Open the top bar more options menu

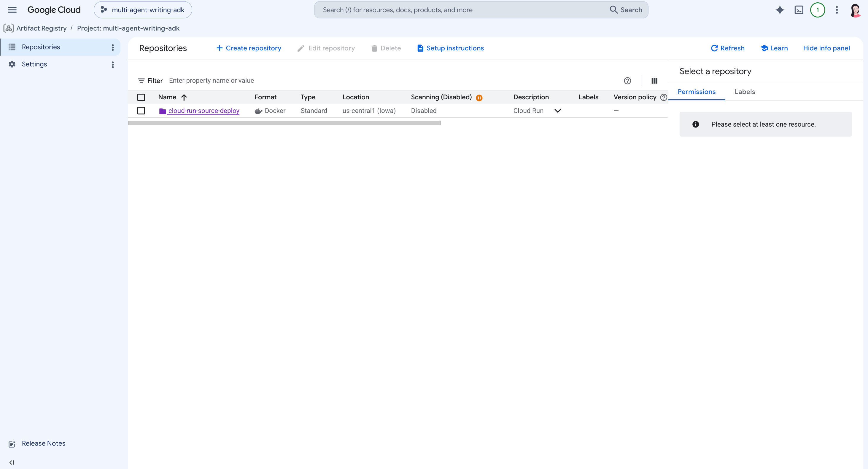[x=837, y=10]
